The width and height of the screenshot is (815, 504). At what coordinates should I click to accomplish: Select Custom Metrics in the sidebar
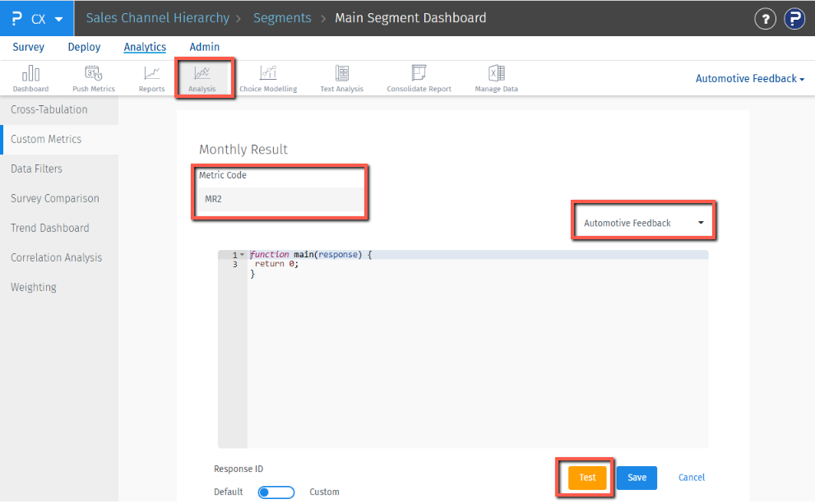(59, 139)
